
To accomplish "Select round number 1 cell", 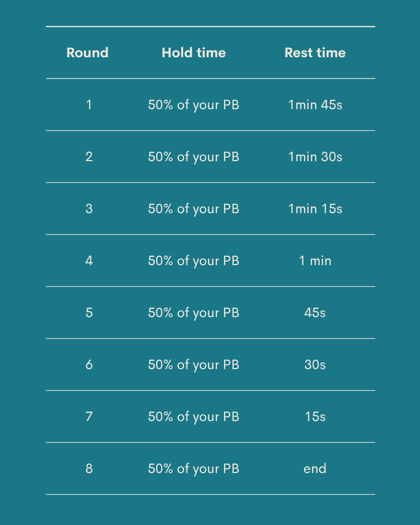I will pyautogui.click(x=89, y=105).
